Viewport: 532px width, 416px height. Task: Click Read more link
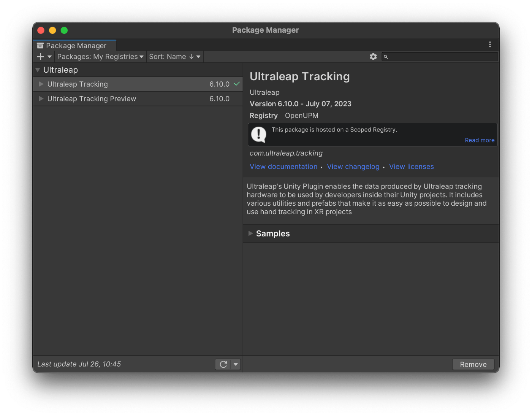(x=480, y=140)
